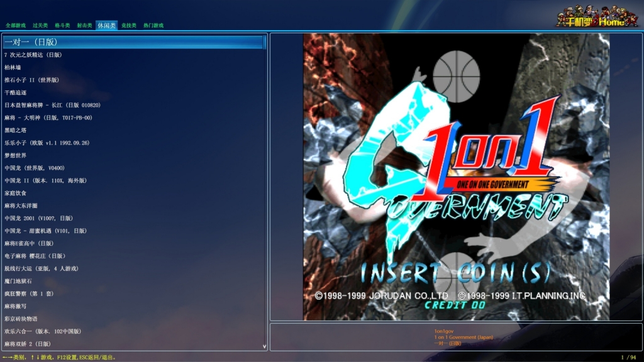The height and width of the screenshot is (362, 644).
Task: Open the 射击类 tab
Action: (84, 26)
